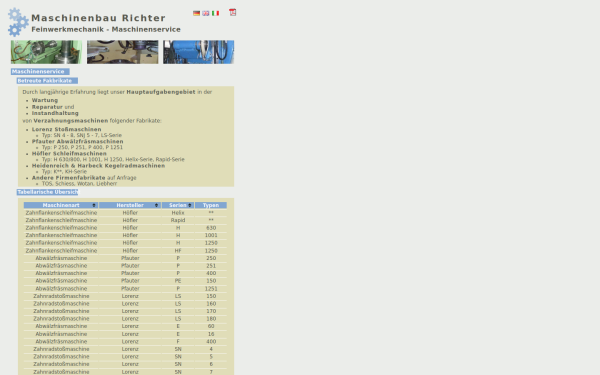Switch language with the Italian flag icon
Image resolution: width=600 pixels, height=375 pixels.
pyautogui.click(x=215, y=13)
